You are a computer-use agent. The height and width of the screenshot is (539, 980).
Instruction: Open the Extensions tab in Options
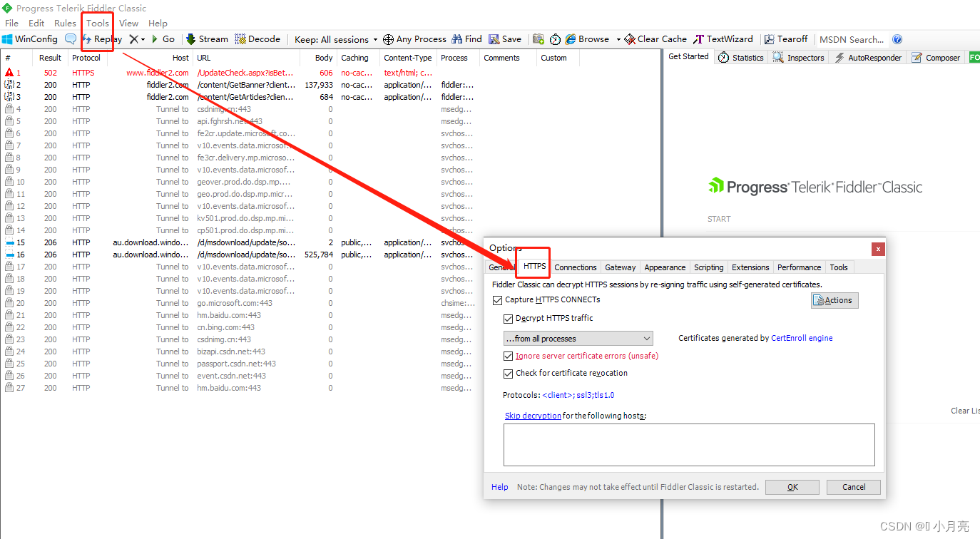pos(750,267)
